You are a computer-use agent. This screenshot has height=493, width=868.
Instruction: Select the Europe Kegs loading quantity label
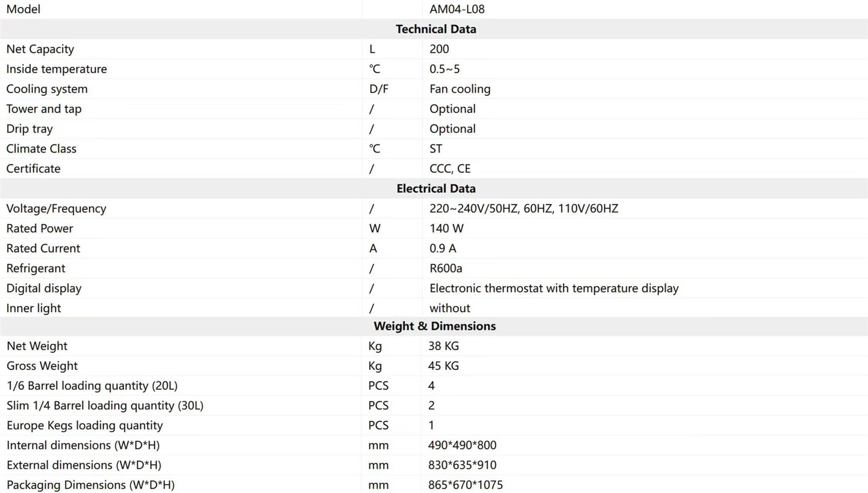pos(85,426)
